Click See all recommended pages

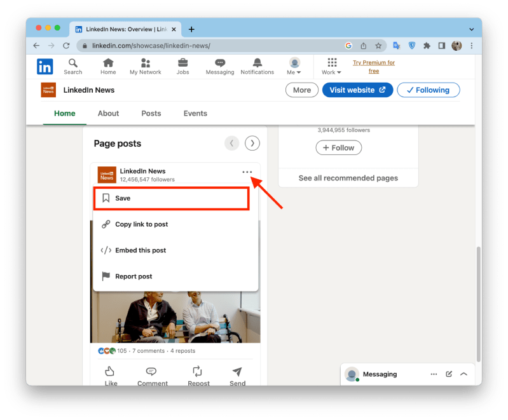pos(348,178)
